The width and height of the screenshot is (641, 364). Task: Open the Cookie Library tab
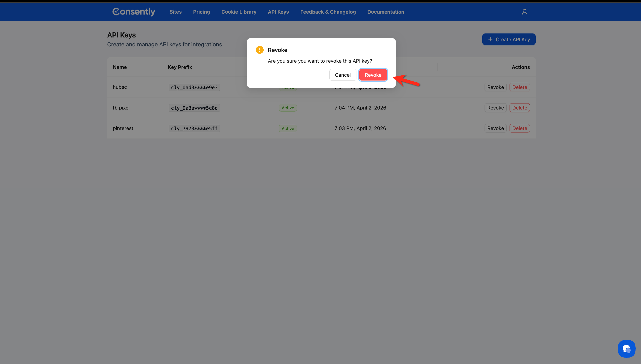(239, 12)
